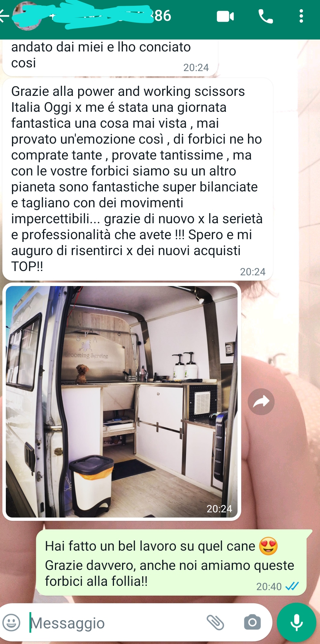Open the paperclip attachment menu
This screenshot has height=644, width=320.
click(215, 622)
